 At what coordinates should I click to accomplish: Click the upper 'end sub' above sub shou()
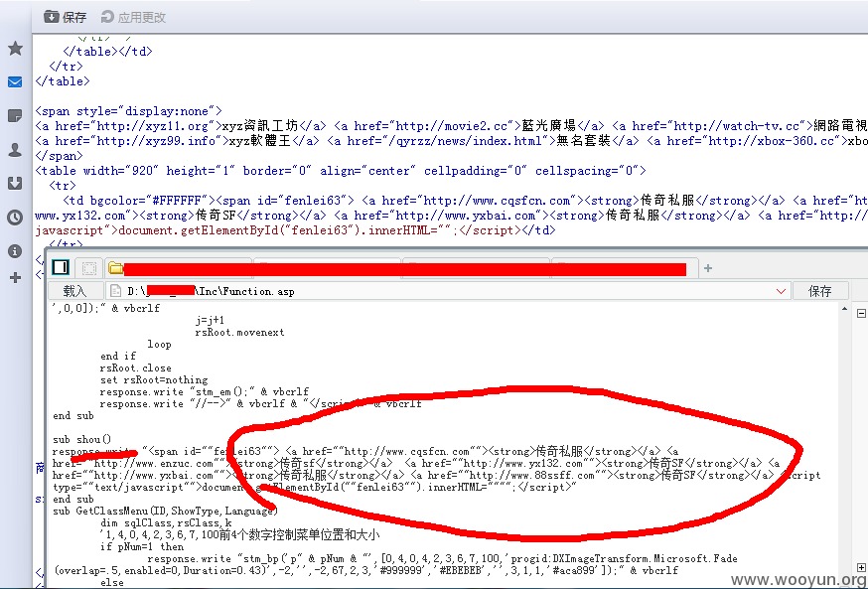coord(73,416)
